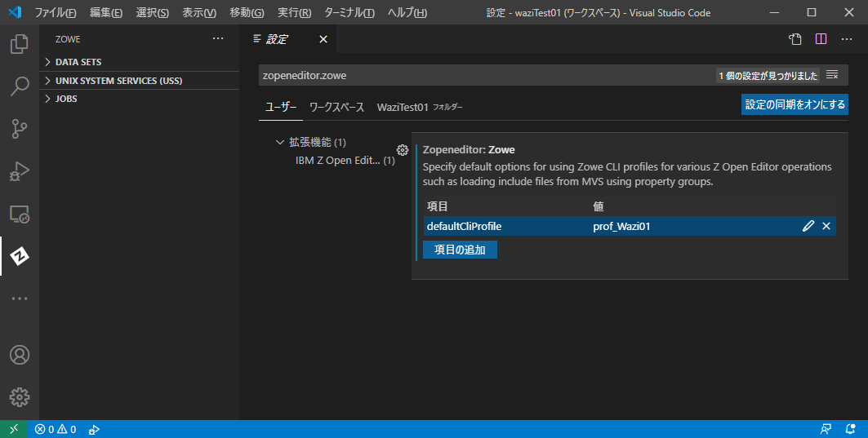Click the ZOWE panel title
This screenshot has width=868, height=438.
(68, 39)
